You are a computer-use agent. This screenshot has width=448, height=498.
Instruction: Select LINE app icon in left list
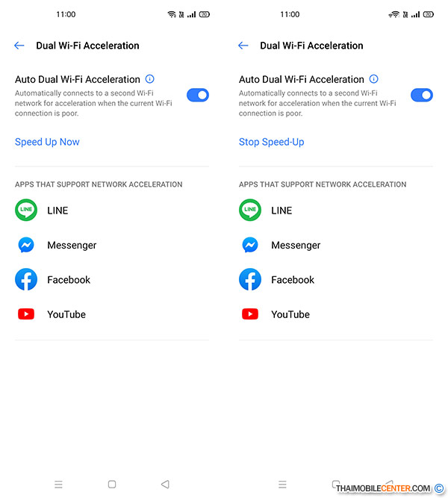[26, 210]
